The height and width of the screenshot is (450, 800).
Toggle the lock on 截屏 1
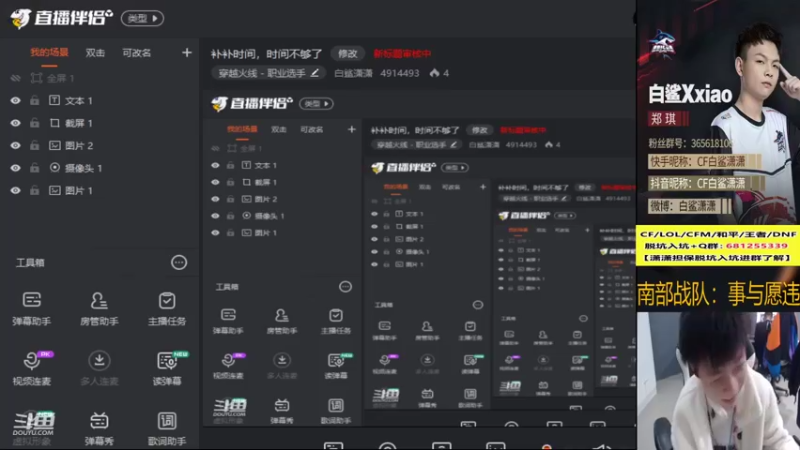pyautogui.click(x=34, y=123)
